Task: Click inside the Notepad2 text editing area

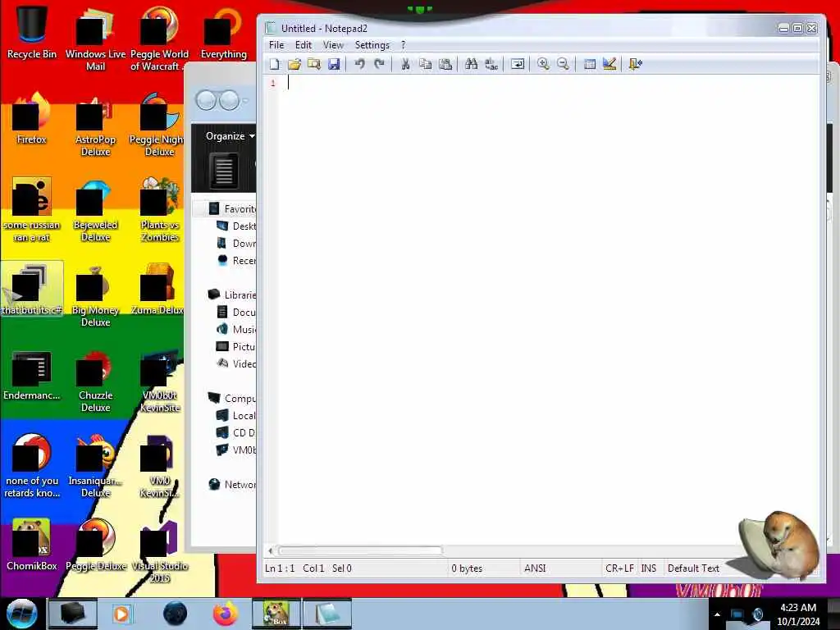Action: 549,311
